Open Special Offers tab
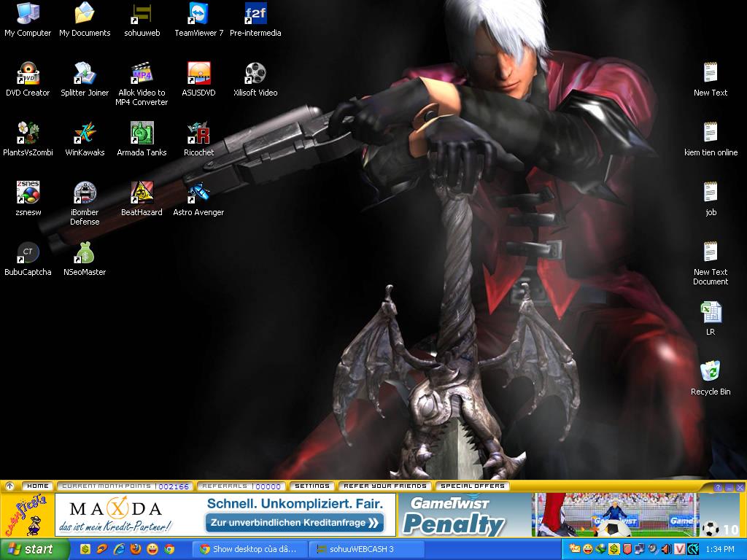This screenshot has height=560, width=747. point(473,486)
